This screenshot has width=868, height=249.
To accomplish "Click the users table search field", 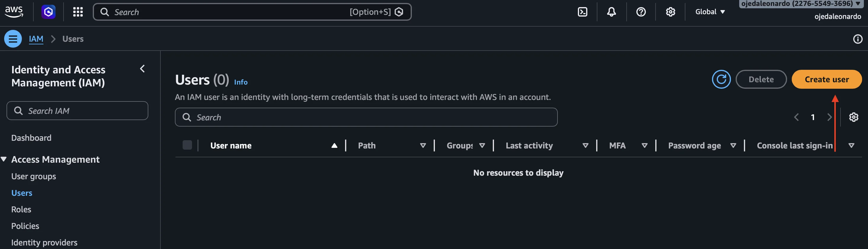I will [x=366, y=117].
